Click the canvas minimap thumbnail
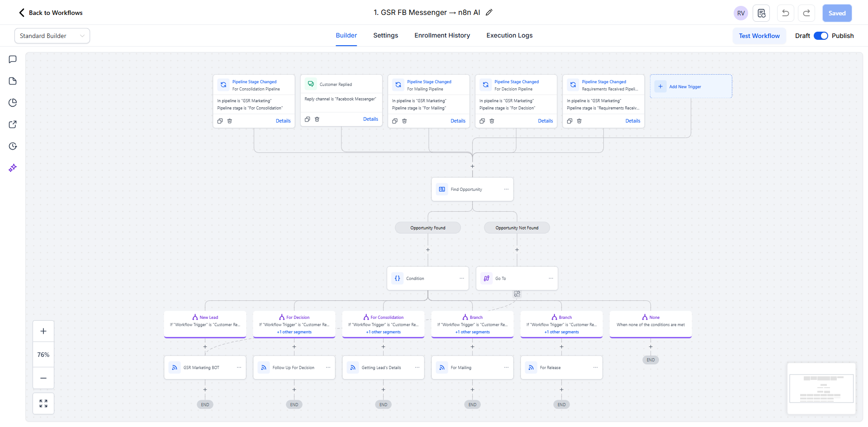Screen dimensions: 868x427 (821, 388)
